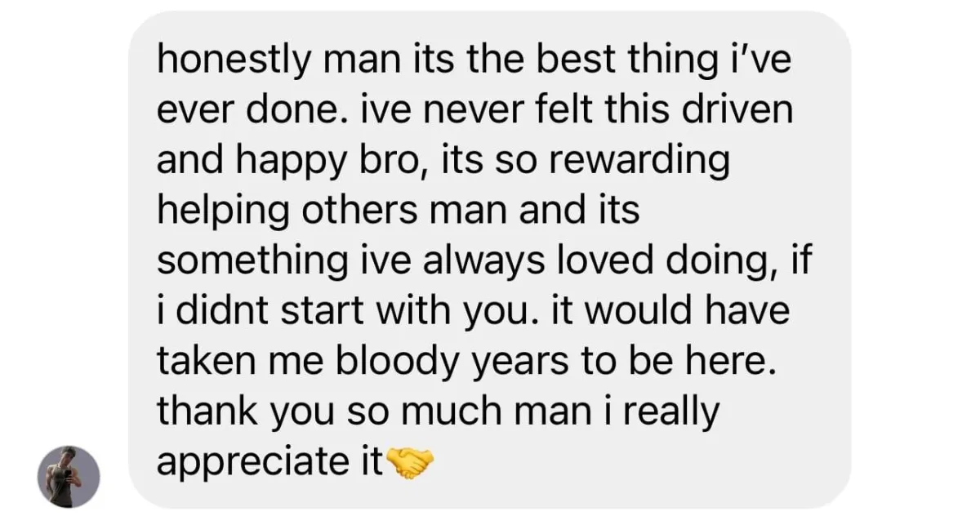Open the sender's profile picture avatar
The height and width of the screenshot is (525, 980).
click(x=69, y=477)
